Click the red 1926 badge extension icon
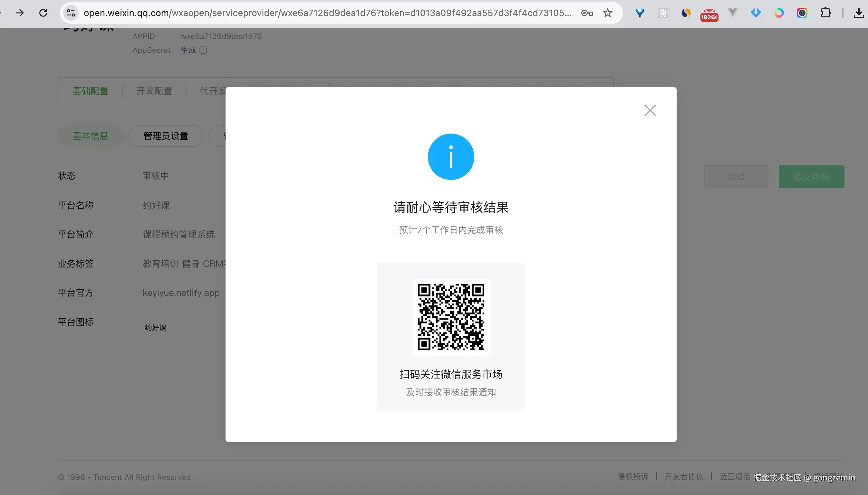The image size is (868, 495). 709,14
